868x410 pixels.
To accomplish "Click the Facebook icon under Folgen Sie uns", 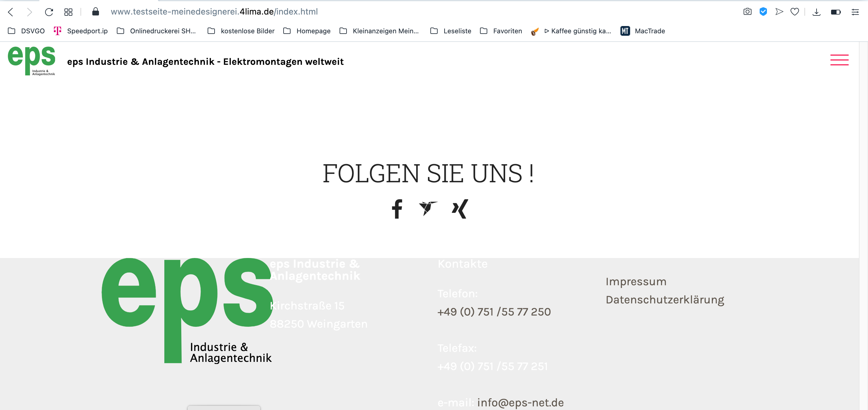I will click(x=397, y=209).
